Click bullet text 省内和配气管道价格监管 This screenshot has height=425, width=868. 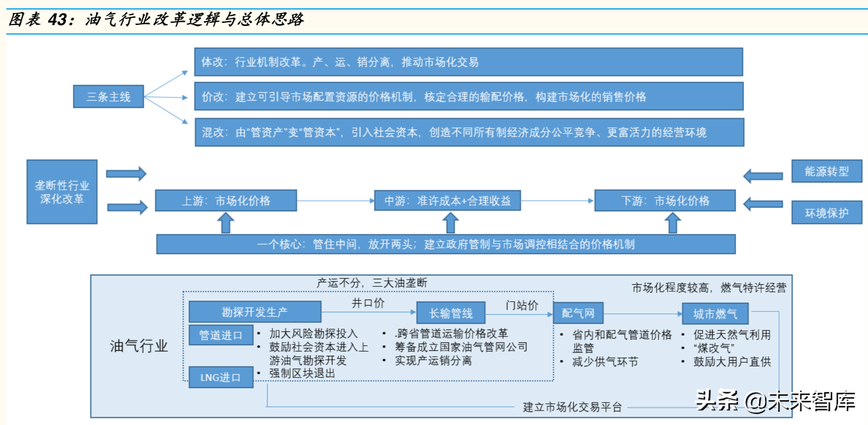click(x=622, y=341)
